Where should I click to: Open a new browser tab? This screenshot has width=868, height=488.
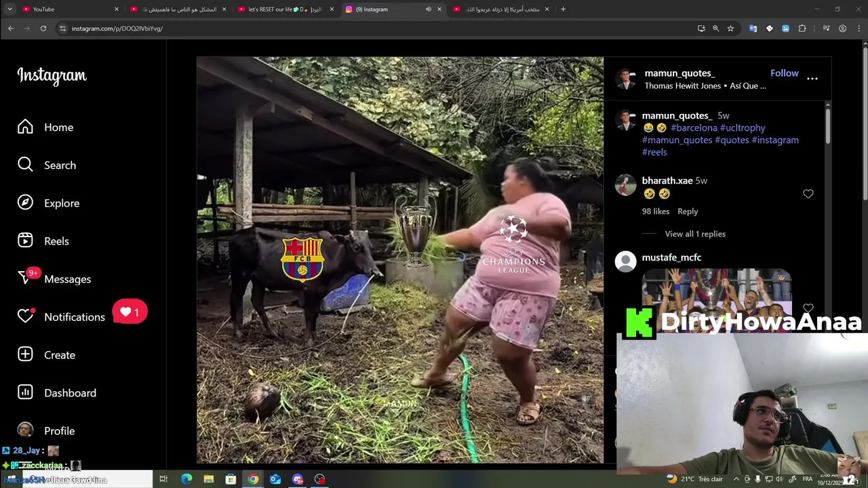point(563,9)
